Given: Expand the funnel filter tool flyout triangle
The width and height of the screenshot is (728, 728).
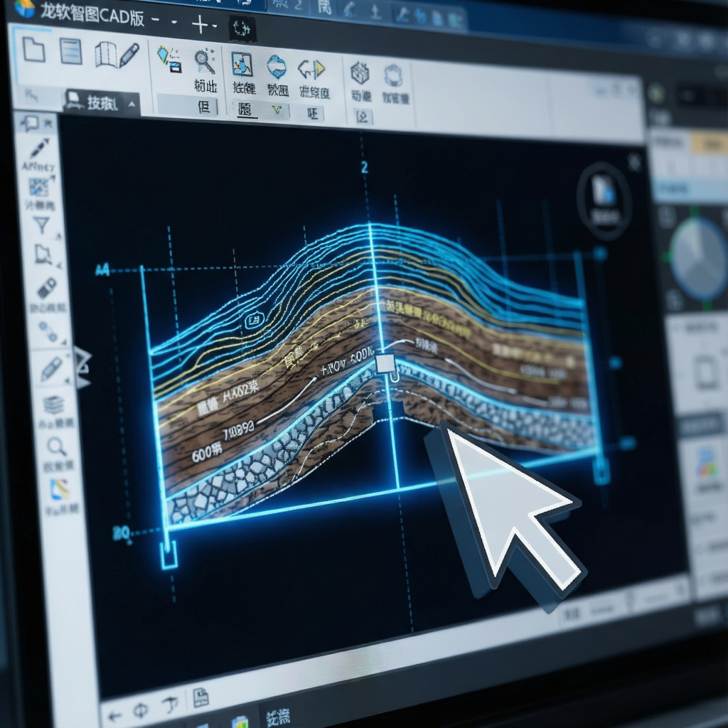Looking at the screenshot, I should (59, 235).
